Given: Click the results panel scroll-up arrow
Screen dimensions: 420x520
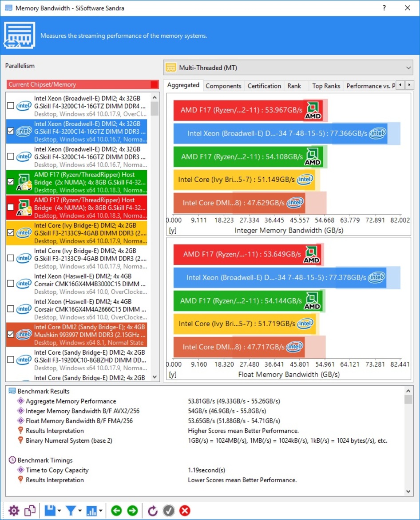Looking at the screenshot, I should point(408,391).
